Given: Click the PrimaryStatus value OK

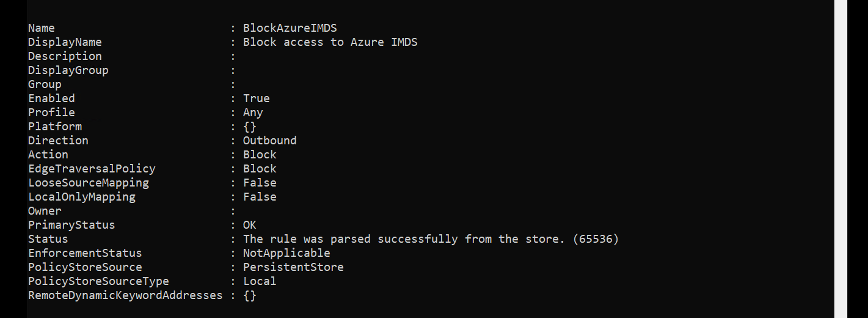Looking at the screenshot, I should tap(249, 225).
